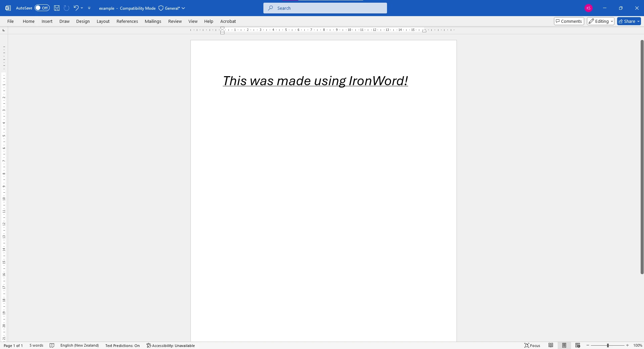Viewport: 644px width, 349px height.
Task: Open the spelling proofing check icon
Action: point(52,345)
